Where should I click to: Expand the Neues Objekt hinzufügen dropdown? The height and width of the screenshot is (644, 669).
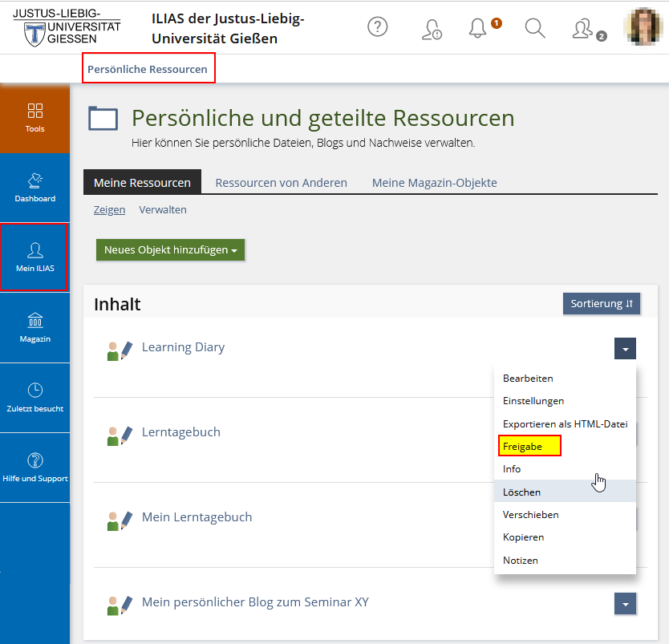170,249
